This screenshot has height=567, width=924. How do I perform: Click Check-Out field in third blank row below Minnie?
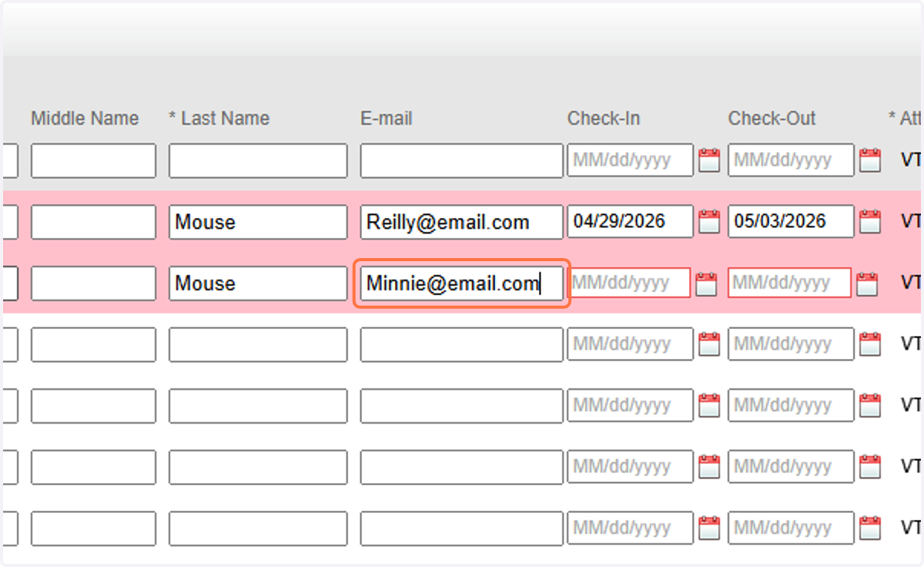click(x=791, y=467)
